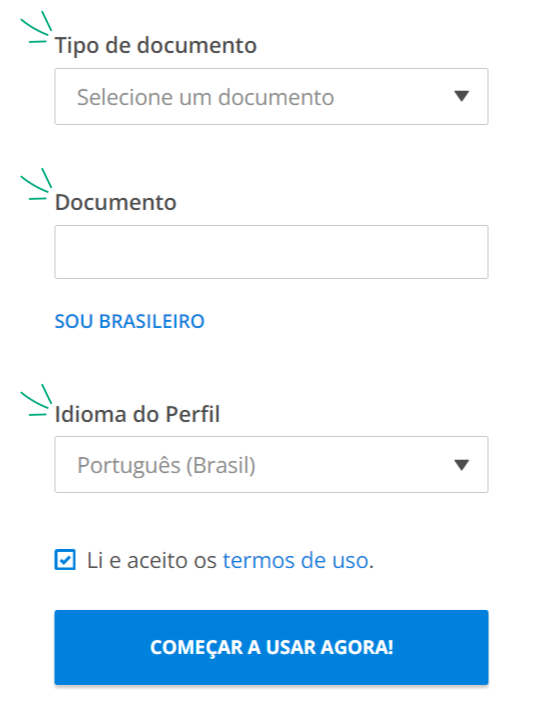Click the SOU BRASILEIRO link
The width and height of the screenshot is (546, 701).
coord(130,321)
